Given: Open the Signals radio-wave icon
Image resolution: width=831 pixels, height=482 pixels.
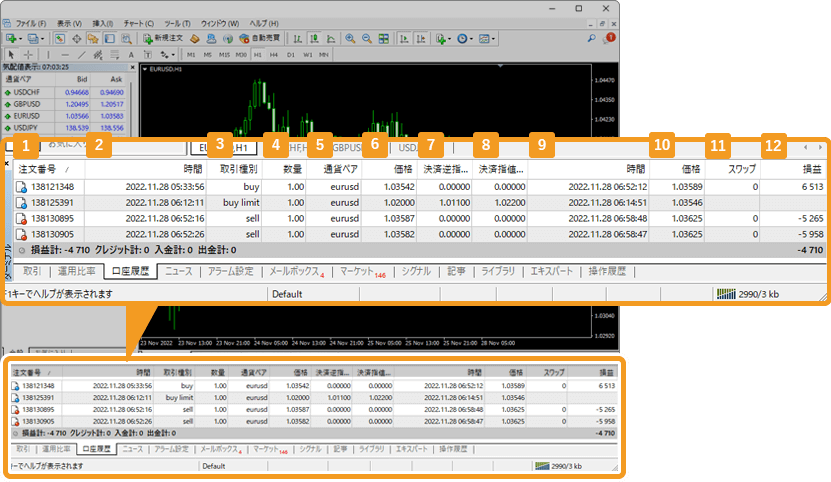Looking at the screenshot, I should click(228, 38).
